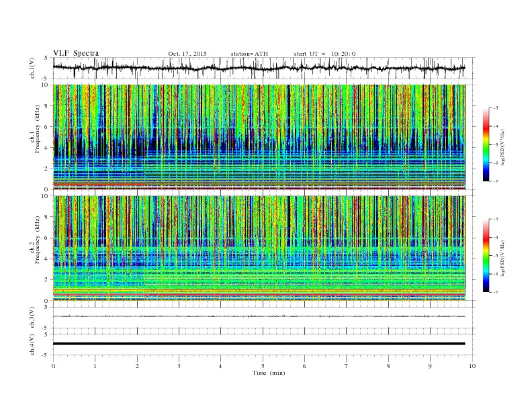The width and height of the screenshot is (532, 411).
Task: Click the '-7' label on ch.2 colorbar
Action: coord(495,292)
